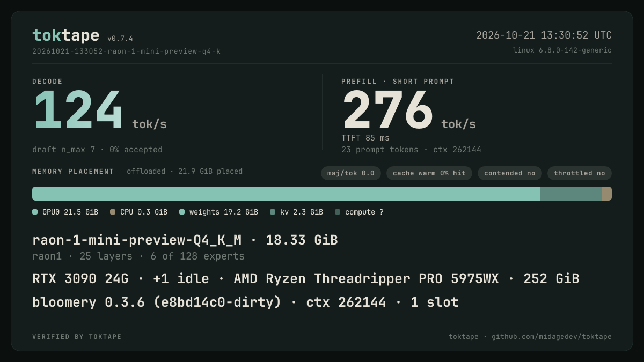Click the cache warm 0% hit pill
The width and height of the screenshot is (644, 362).
click(429, 173)
